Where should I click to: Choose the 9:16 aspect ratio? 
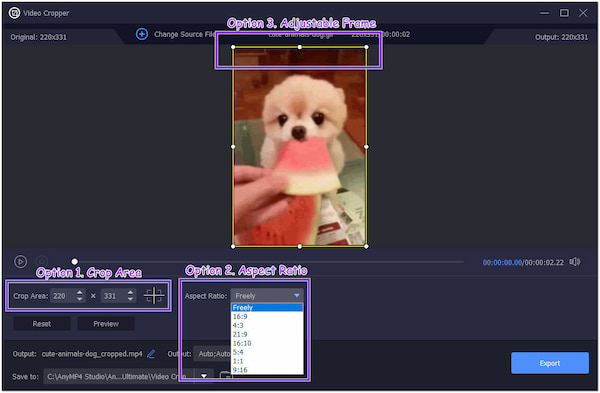coord(267,370)
